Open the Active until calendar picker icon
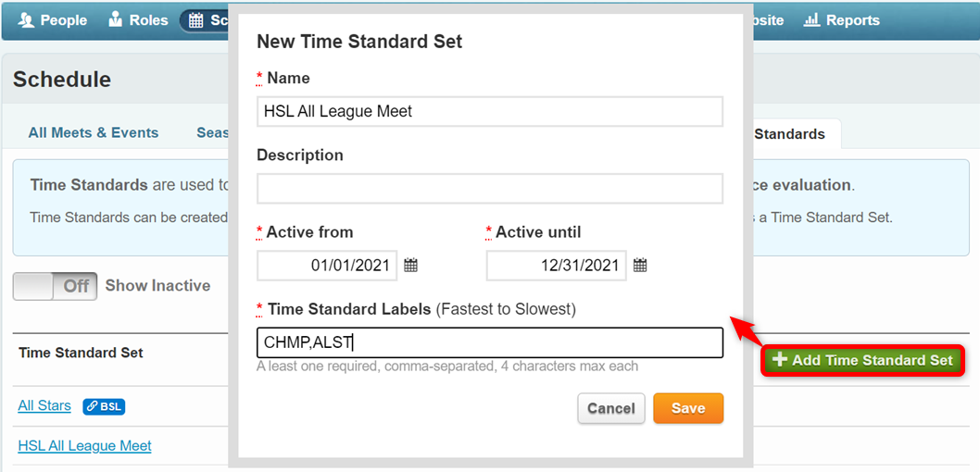The image size is (980, 472). pos(639,266)
